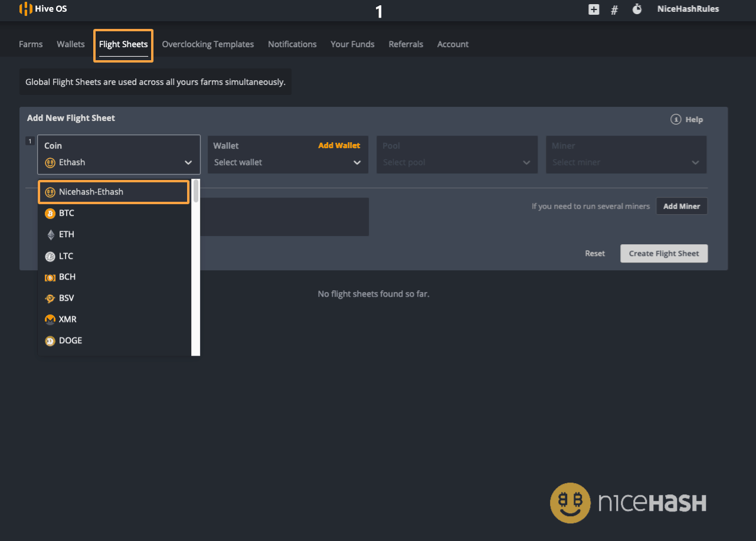This screenshot has height=541, width=756.
Task: Click the Add Wallet link
Action: pos(339,145)
